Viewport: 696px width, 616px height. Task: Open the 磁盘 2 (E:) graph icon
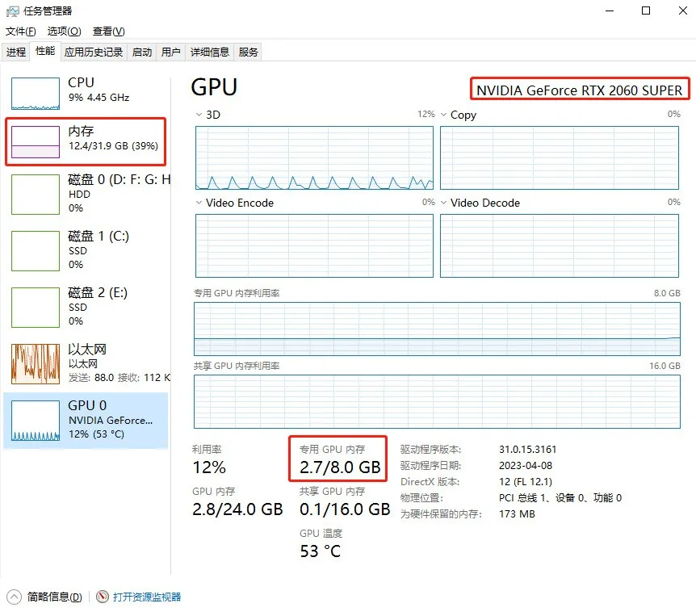[x=35, y=308]
